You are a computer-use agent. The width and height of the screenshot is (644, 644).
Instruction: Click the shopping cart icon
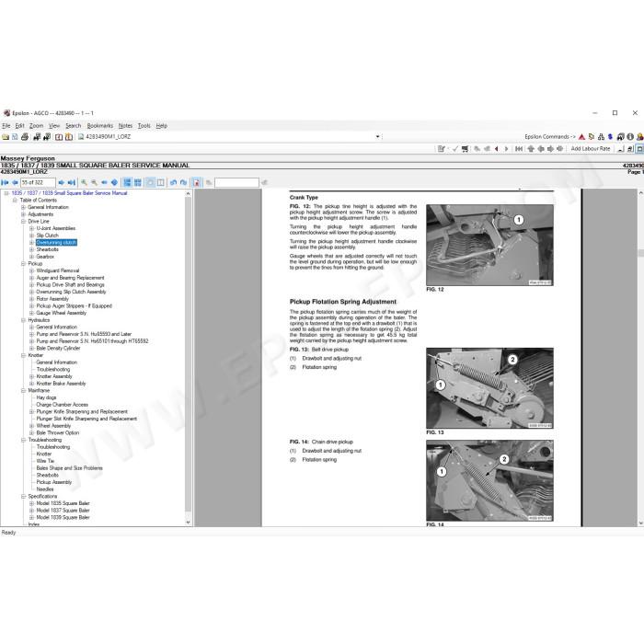[465, 149]
